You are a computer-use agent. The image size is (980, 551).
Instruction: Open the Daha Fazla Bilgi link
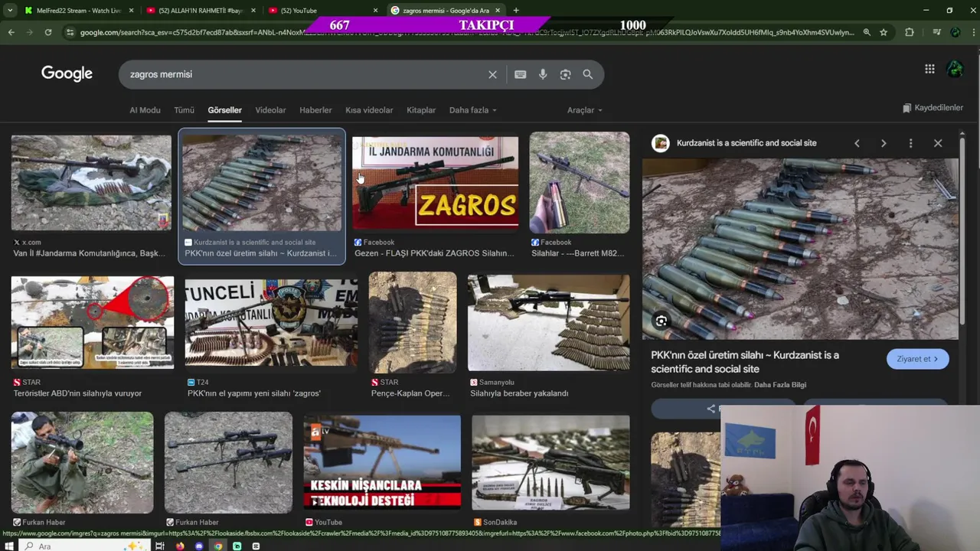click(x=780, y=385)
